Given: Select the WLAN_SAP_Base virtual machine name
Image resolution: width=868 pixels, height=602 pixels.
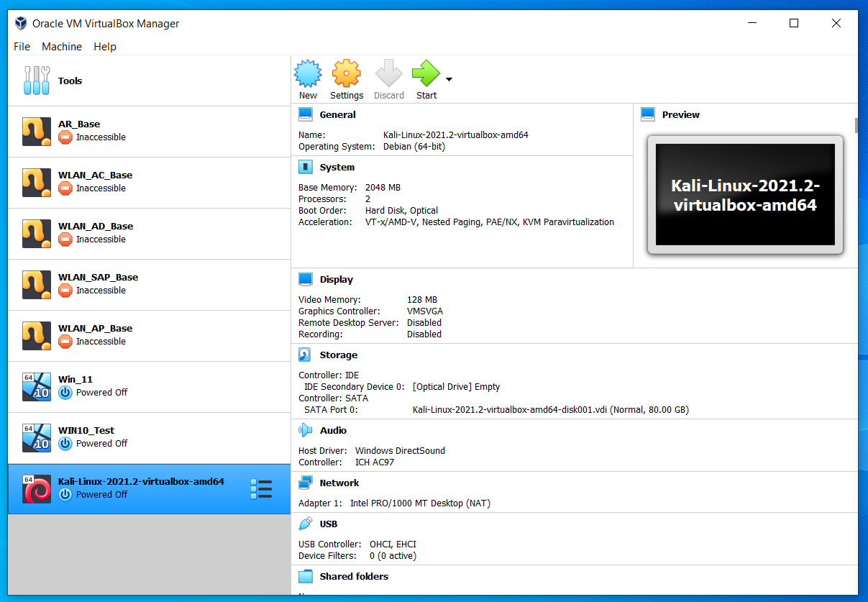Looking at the screenshot, I should coord(98,277).
